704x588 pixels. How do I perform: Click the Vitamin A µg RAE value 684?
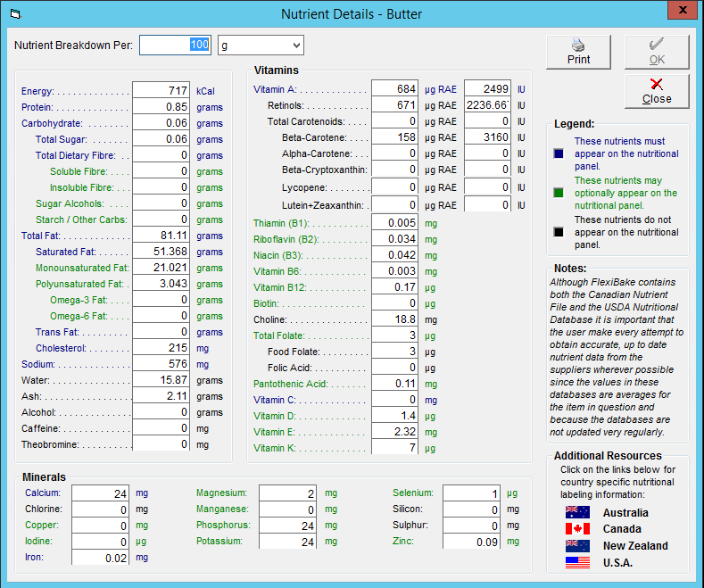click(394, 89)
